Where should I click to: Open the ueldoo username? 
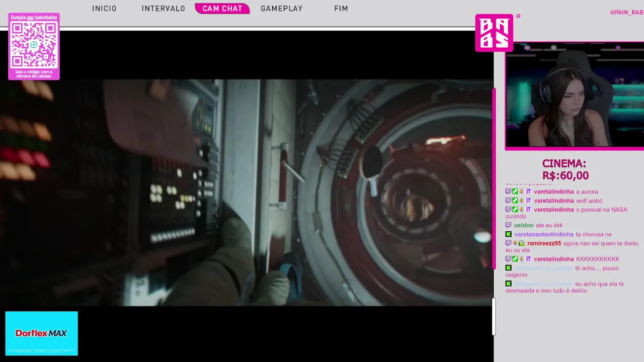(x=523, y=225)
